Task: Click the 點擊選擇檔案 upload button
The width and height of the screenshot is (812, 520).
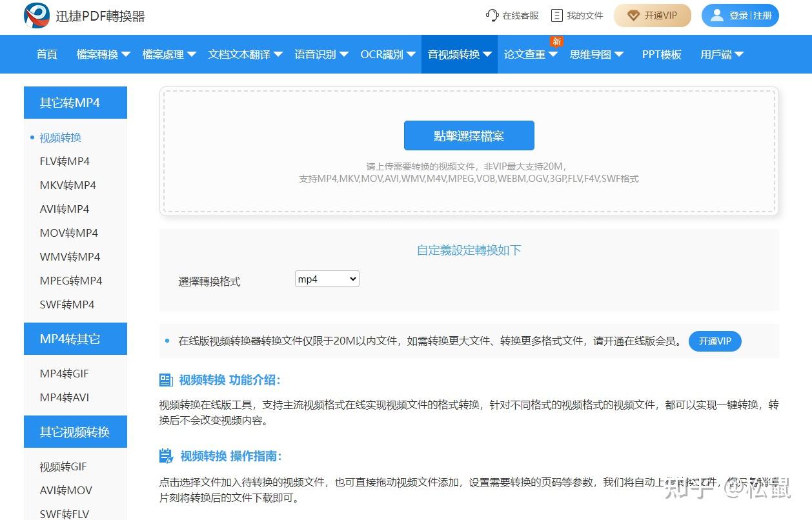Action: [469, 135]
